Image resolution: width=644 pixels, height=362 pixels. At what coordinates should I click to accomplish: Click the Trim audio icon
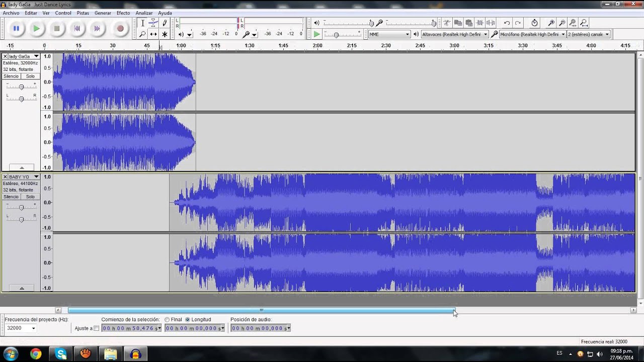pyautogui.click(x=480, y=23)
